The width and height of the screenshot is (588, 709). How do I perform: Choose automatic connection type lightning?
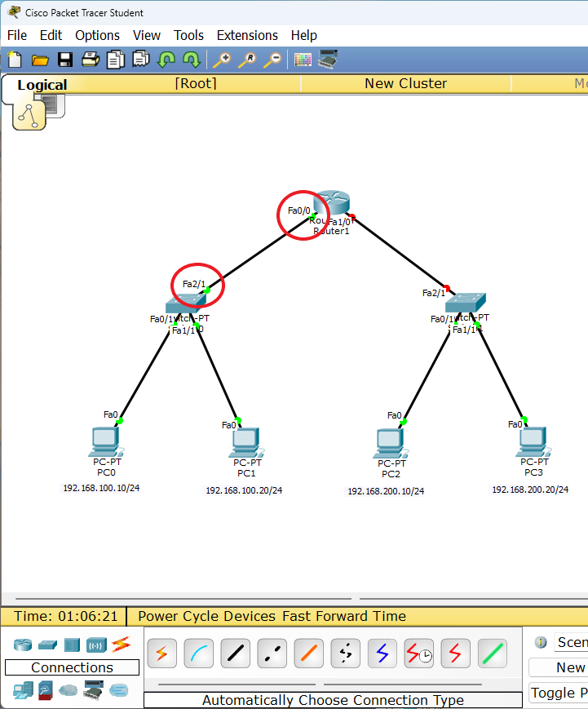click(161, 654)
